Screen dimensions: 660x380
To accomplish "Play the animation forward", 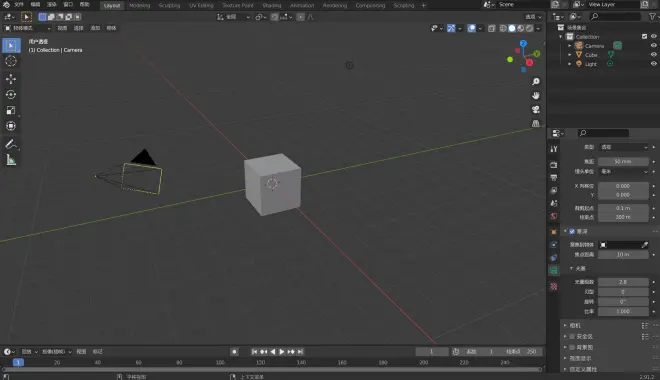I will tap(282, 352).
